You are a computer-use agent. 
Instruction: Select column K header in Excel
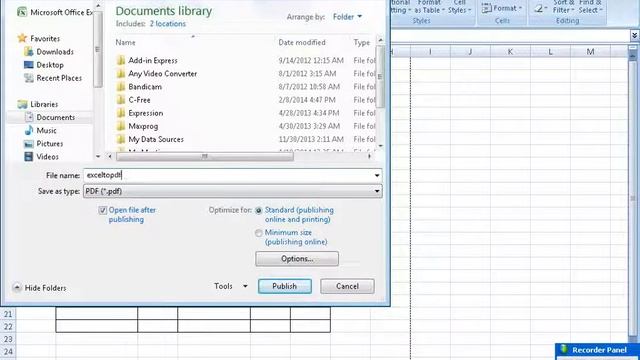[x=510, y=52]
